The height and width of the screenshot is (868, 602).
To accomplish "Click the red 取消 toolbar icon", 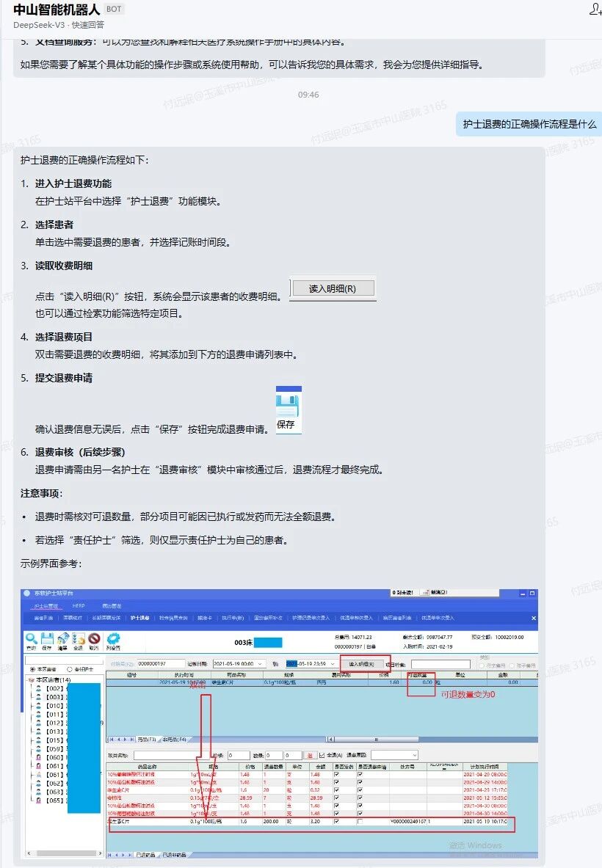I will pos(93,639).
